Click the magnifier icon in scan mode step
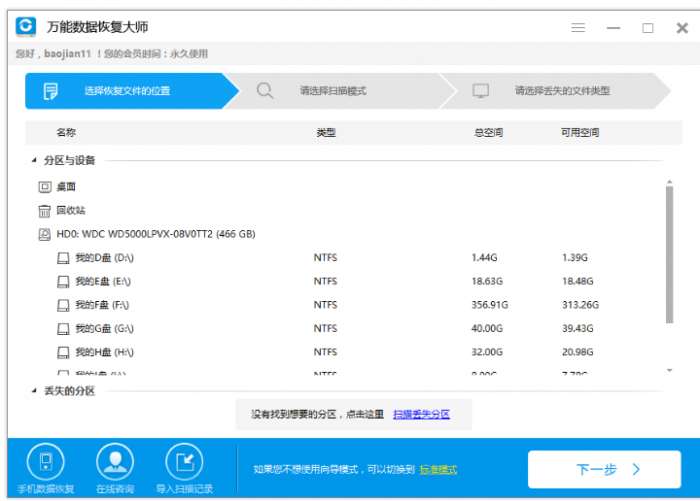This screenshot has height=501, width=700. click(x=265, y=91)
